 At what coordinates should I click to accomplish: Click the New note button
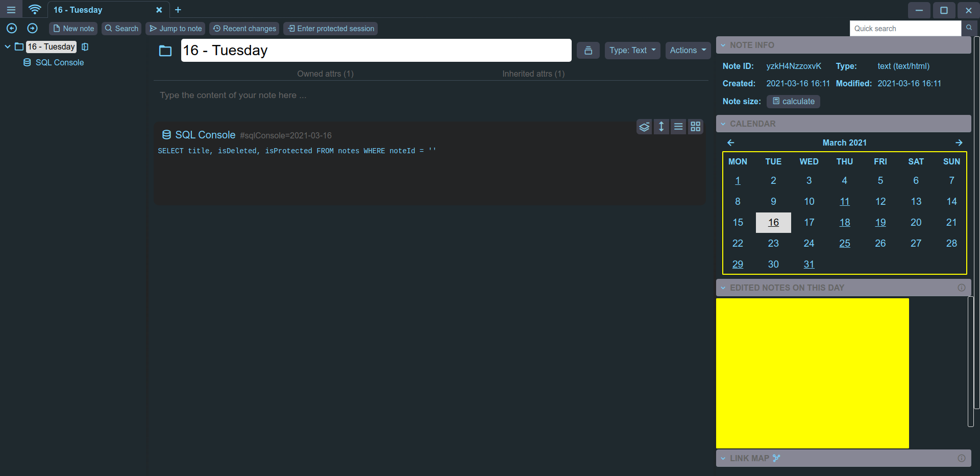[x=73, y=29]
